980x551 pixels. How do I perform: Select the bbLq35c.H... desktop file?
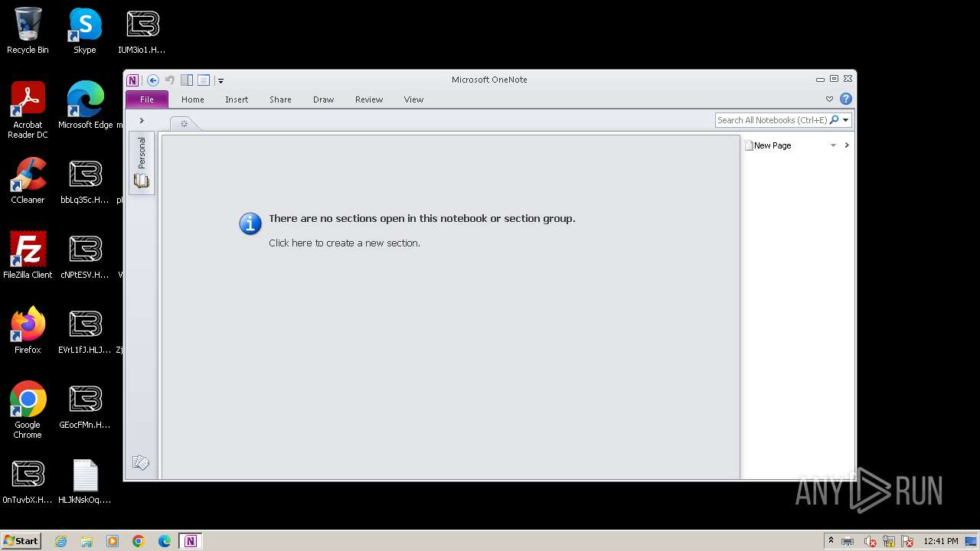coord(85,181)
